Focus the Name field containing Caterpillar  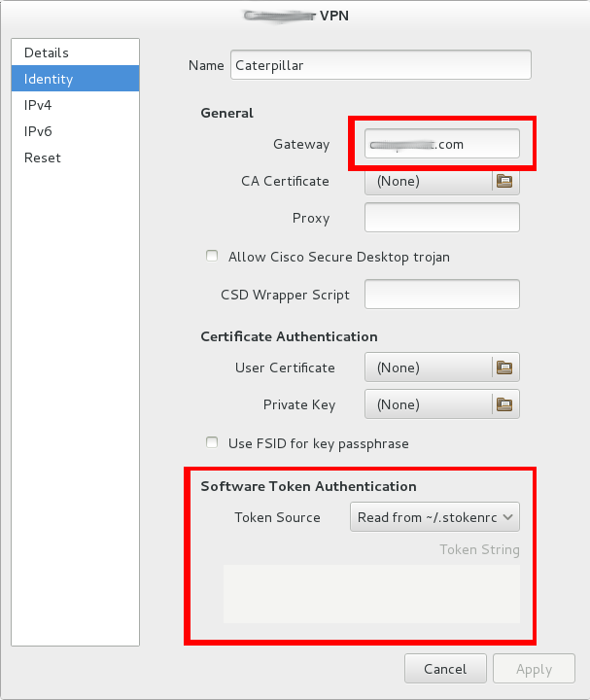click(381, 65)
